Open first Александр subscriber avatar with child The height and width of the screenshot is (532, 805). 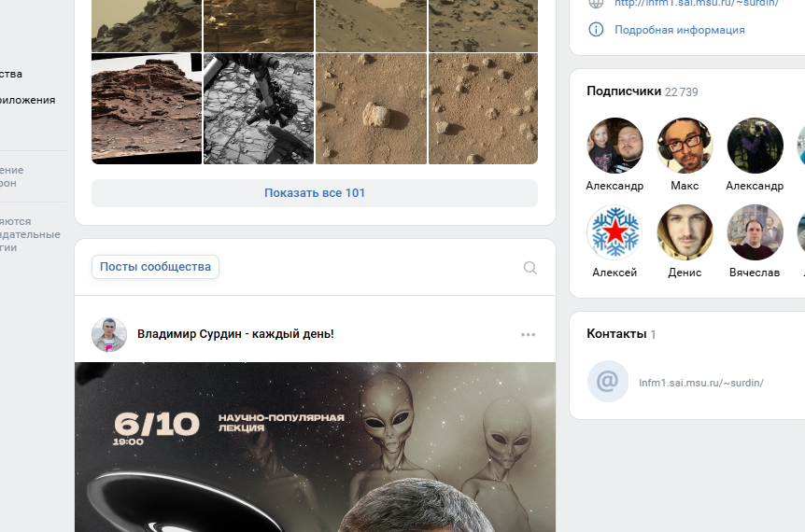[x=614, y=146]
